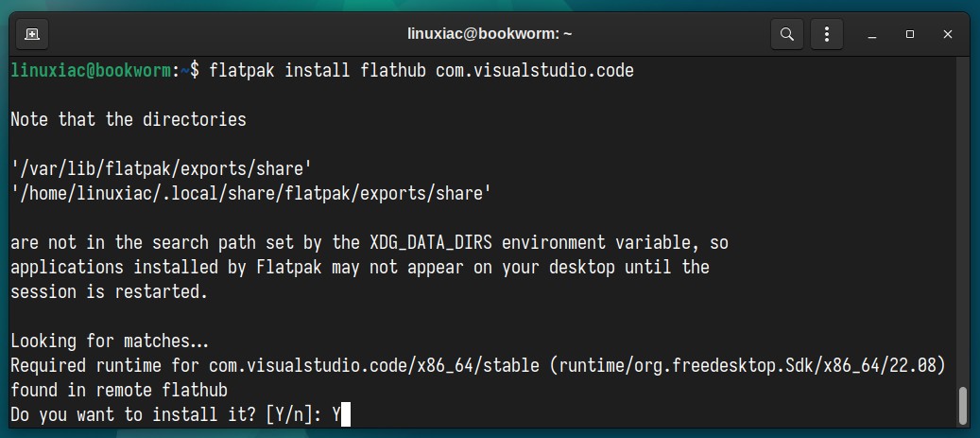Click the block cursor after Y
Screen dimensions: 980x438
pos(346,415)
